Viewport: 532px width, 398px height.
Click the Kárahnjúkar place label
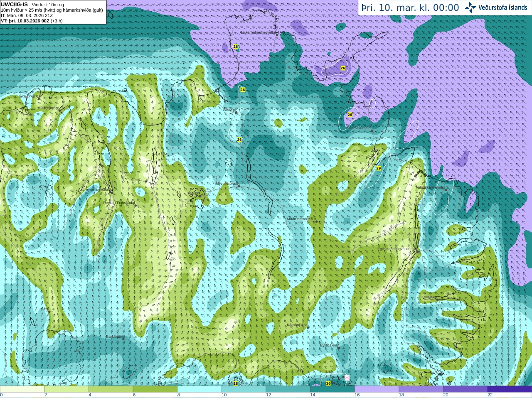pos(297,325)
